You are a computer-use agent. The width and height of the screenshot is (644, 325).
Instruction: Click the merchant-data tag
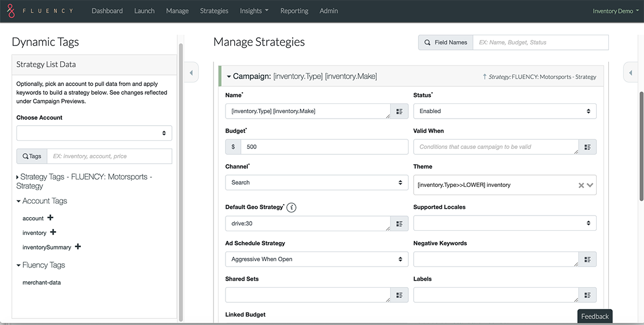(42, 282)
